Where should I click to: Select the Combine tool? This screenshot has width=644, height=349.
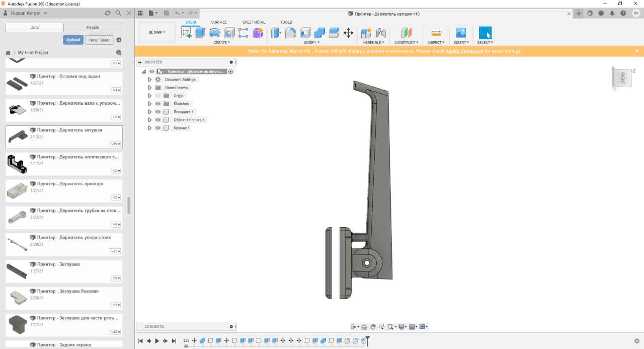pyautogui.click(x=319, y=33)
